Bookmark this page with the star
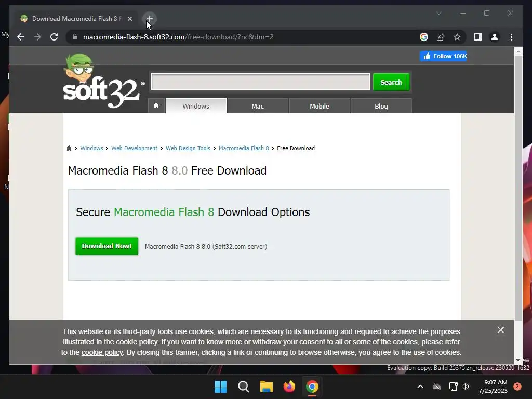532x399 pixels. 457,37
